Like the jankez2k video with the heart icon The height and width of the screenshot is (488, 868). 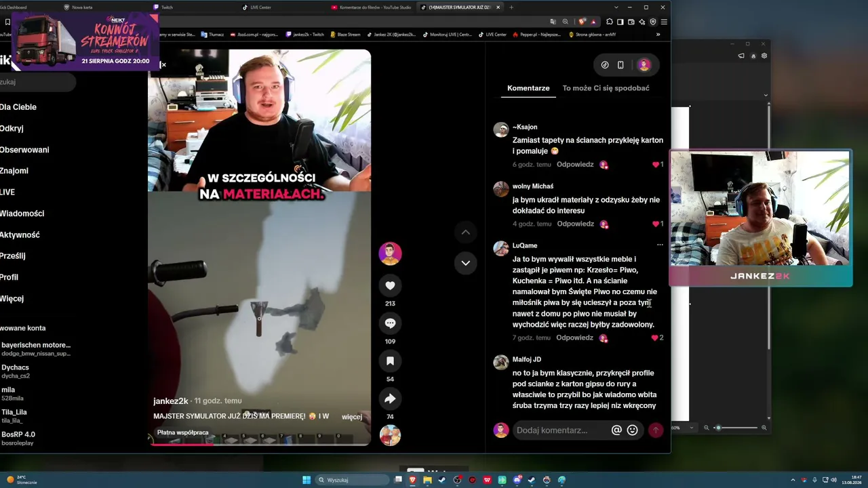[390, 285]
